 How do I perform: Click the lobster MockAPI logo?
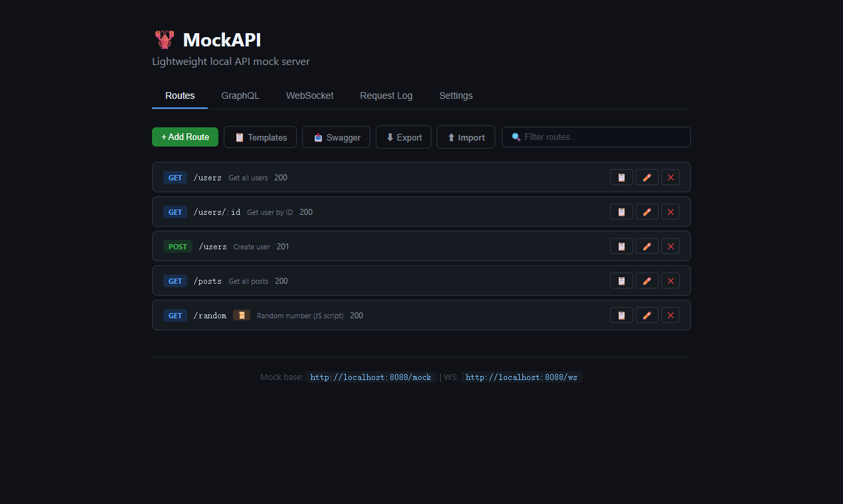pos(164,39)
